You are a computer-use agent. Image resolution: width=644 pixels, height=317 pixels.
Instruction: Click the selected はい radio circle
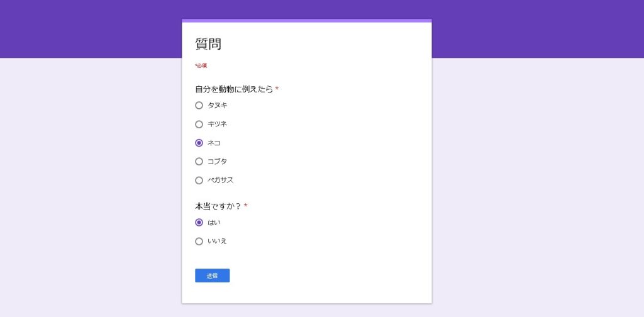click(199, 223)
